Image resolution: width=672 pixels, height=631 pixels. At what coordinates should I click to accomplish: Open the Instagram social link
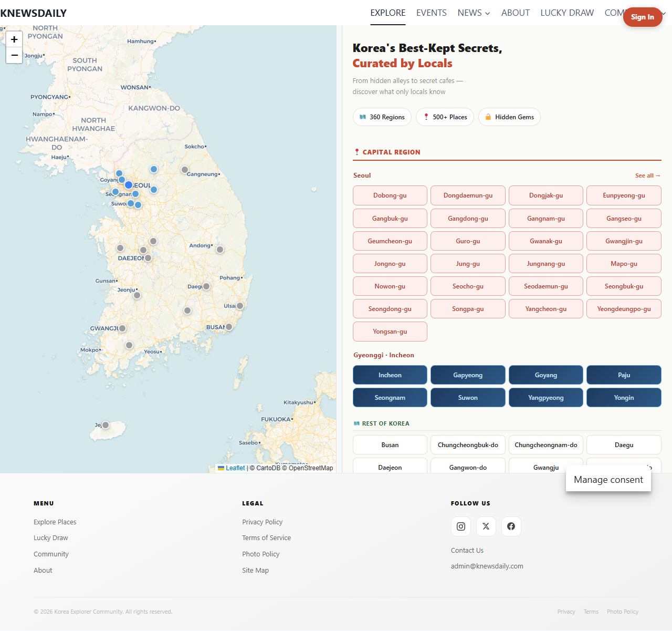[x=460, y=526]
